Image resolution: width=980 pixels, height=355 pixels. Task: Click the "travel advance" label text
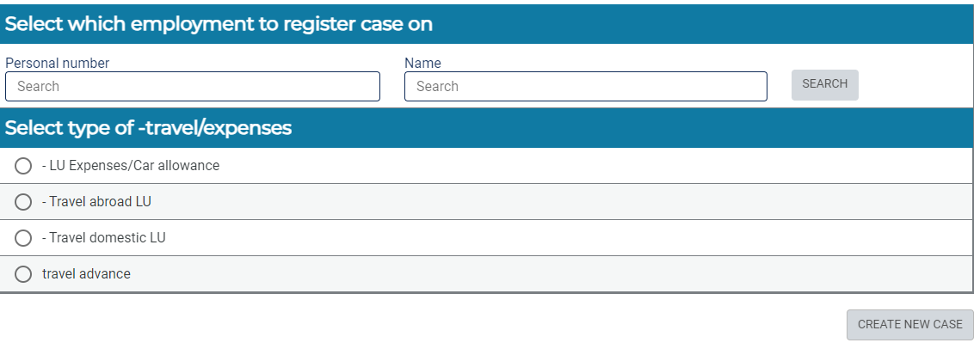pyautogui.click(x=86, y=274)
